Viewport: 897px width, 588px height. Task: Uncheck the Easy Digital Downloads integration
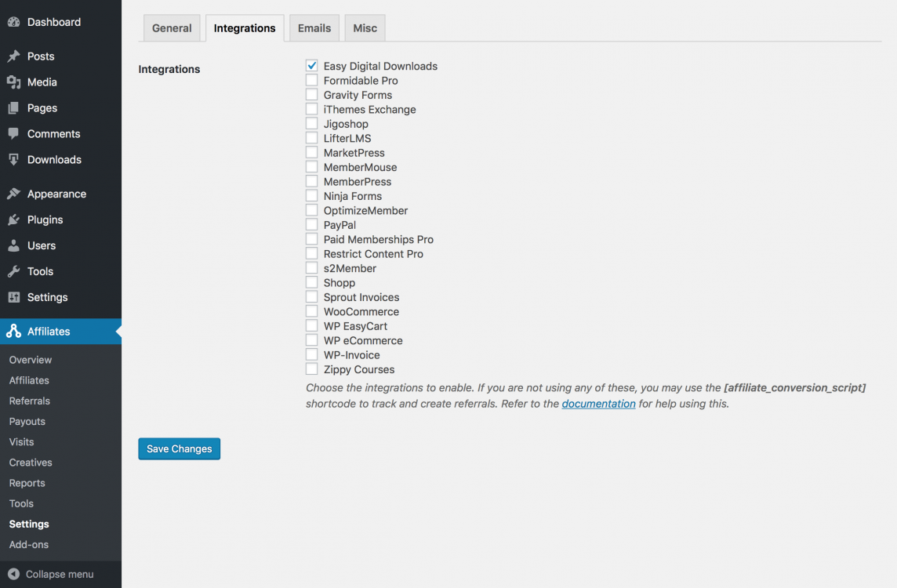[311, 66]
